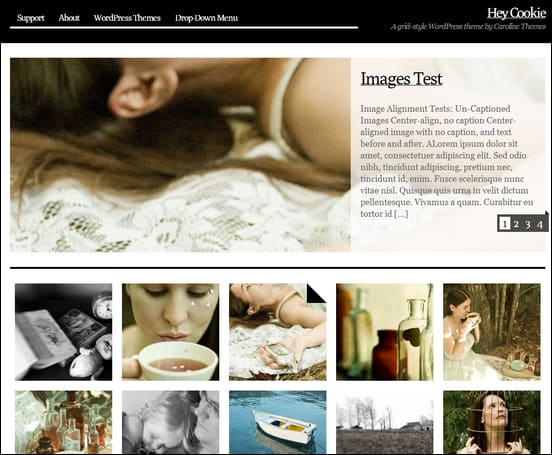Open the rowboat on blue water thumbnail
The height and width of the screenshot is (455, 552).
point(277,422)
